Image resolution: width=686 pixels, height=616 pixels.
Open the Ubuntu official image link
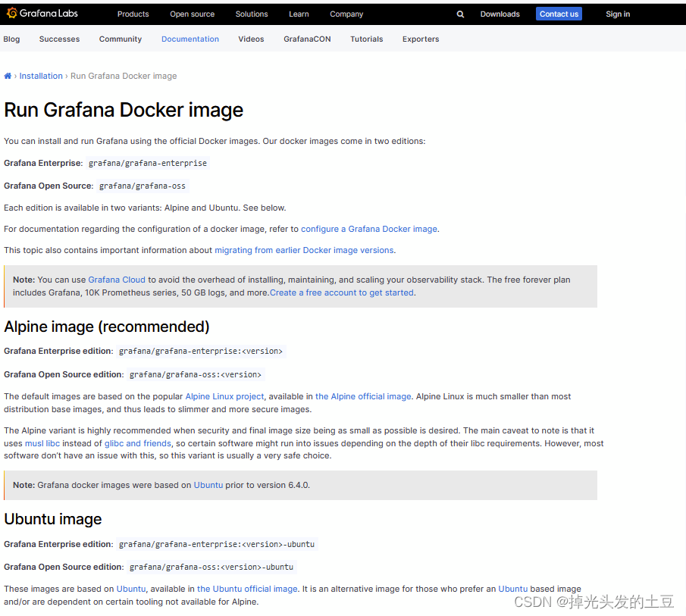coord(247,589)
